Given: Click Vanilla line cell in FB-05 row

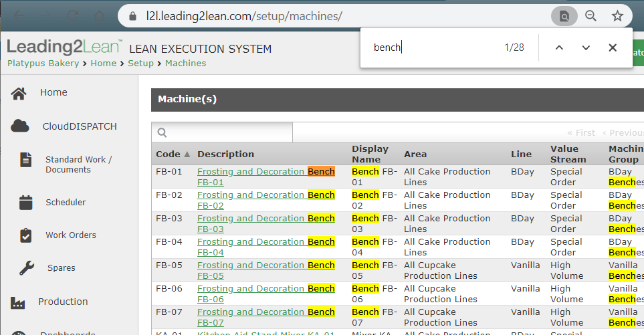Looking at the screenshot, I should [526, 265].
